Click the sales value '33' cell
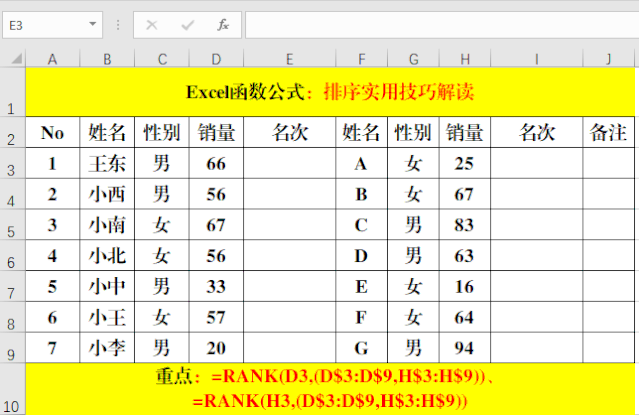Viewport: 639px width, 415px height. point(216,286)
